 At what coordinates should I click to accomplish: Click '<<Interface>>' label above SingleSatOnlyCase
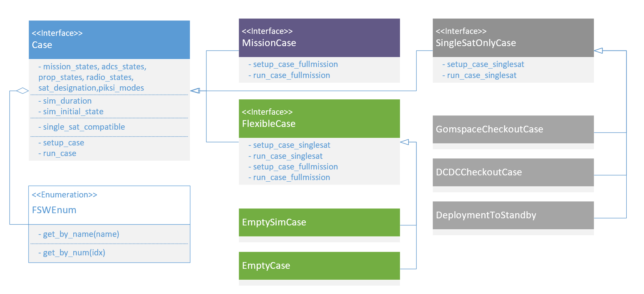[x=461, y=31]
